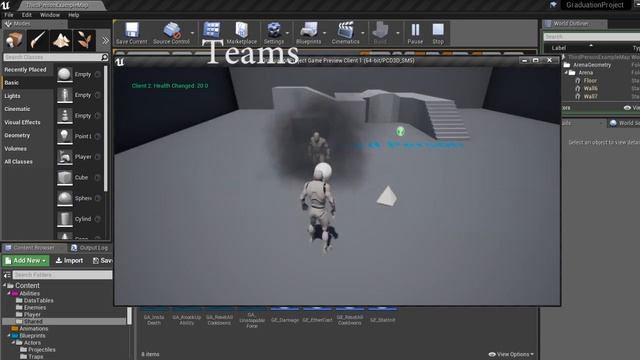The image size is (640, 360).
Task: Open View Options in Content Browser
Action: pyautogui.click(x=511, y=354)
